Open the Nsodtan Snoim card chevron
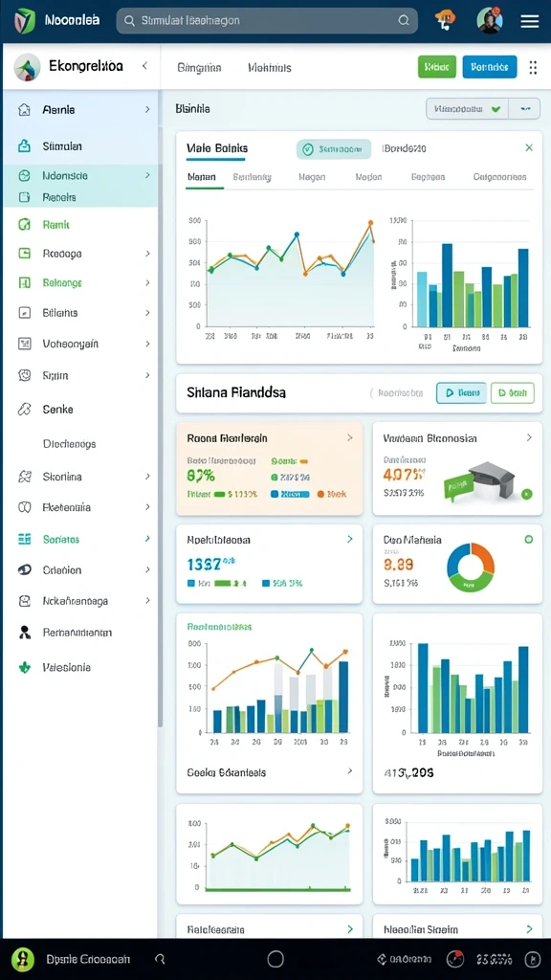The width and height of the screenshot is (551, 980). tap(529, 929)
